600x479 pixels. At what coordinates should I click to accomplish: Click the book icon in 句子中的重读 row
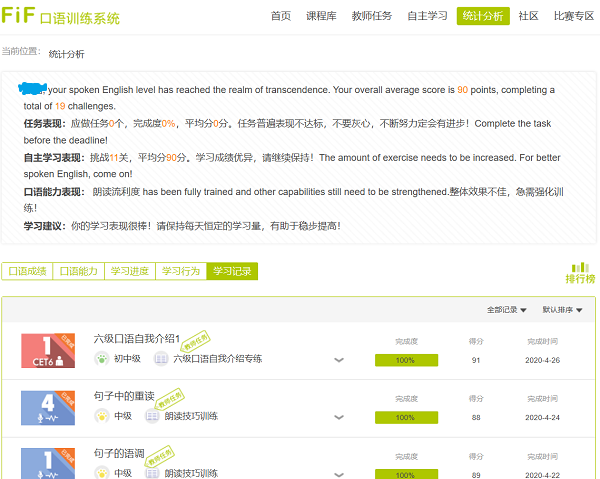click(x=152, y=416)
